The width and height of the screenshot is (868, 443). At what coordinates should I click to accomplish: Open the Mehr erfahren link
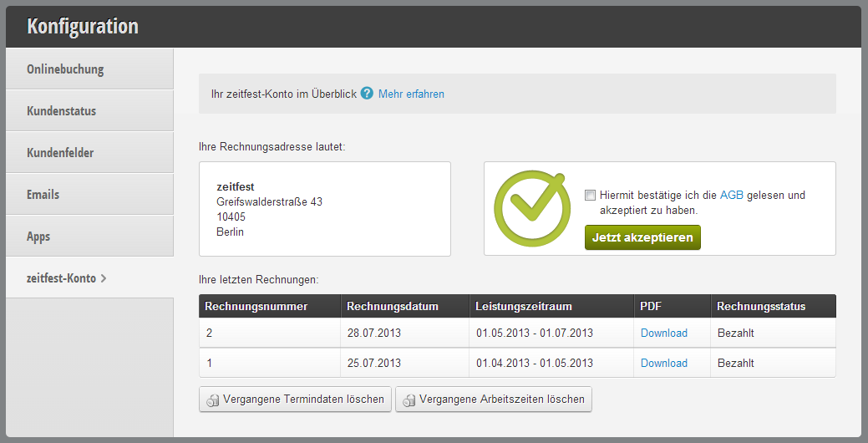point(411,94)
